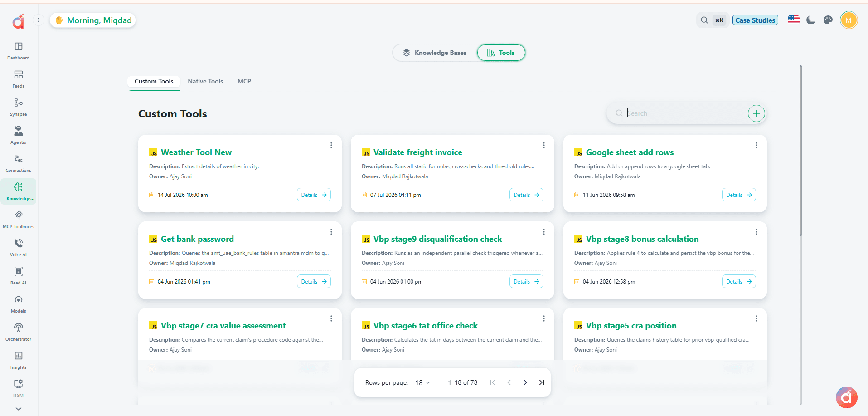
Task: Open options menu for Google sheet add rows
Action: click(x=756, y=145)
